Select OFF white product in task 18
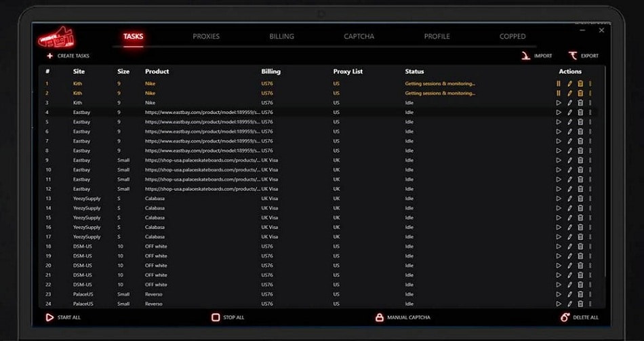The height and width of the screenshot is (341, 644). pos(156,247)
